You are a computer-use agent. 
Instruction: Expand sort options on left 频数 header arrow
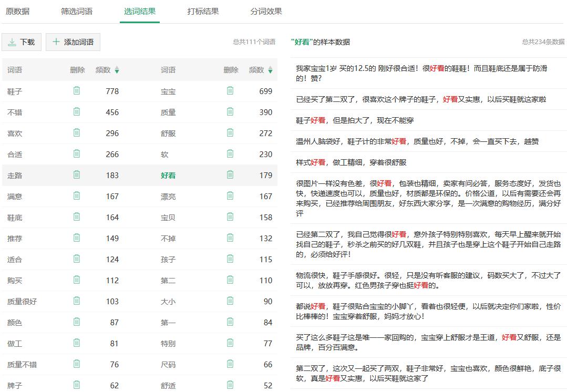[x=117, y=70]
